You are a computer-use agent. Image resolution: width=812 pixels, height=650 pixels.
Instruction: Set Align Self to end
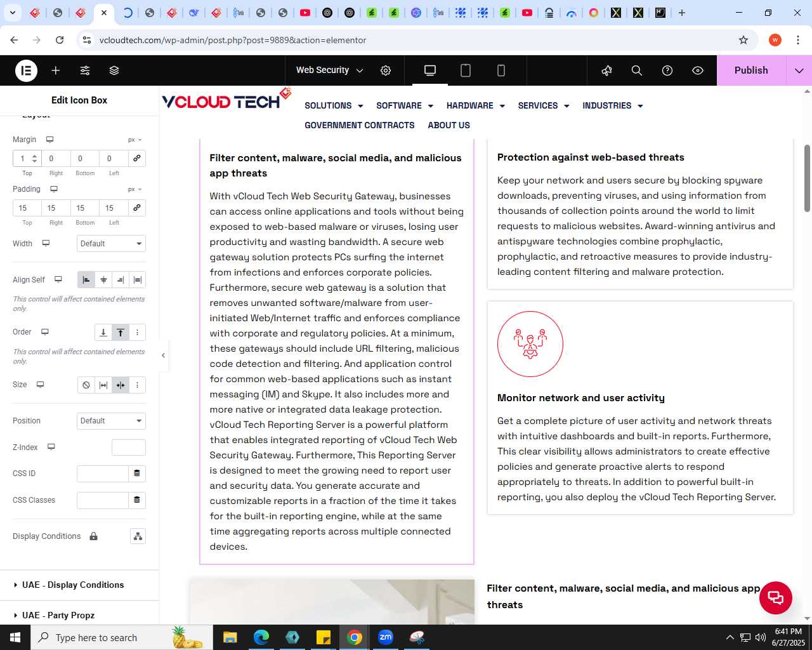121,279
